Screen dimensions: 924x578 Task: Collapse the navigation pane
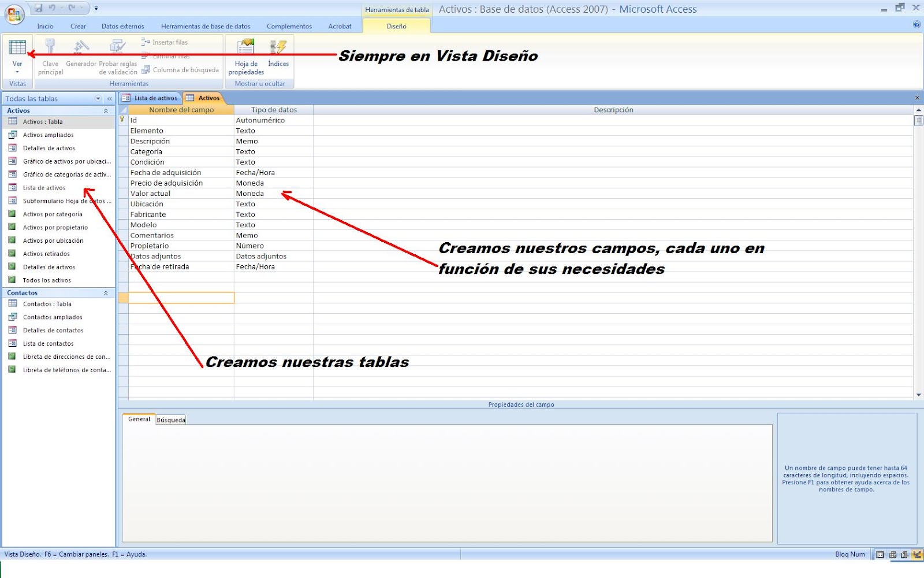[109, 98]
